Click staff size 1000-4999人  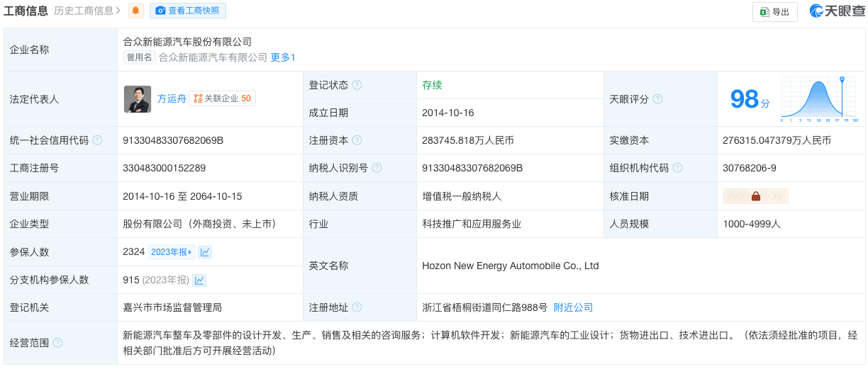click(x=752, y=224)
